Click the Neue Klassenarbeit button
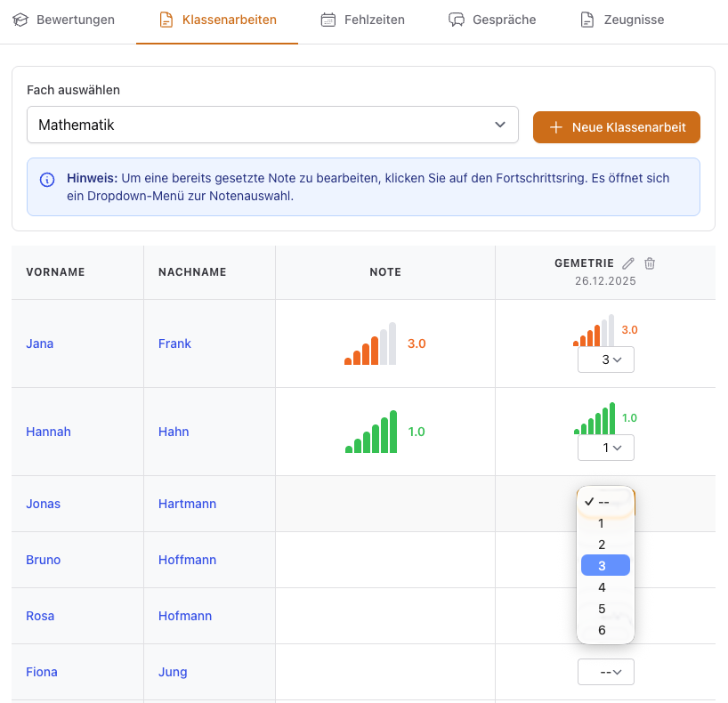Screen dimensions: 728x703 pos(616,127)
